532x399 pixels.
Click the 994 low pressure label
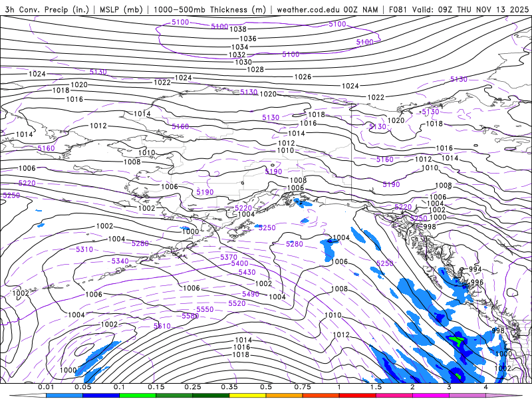pyautogui.click(x=475, y=269)
